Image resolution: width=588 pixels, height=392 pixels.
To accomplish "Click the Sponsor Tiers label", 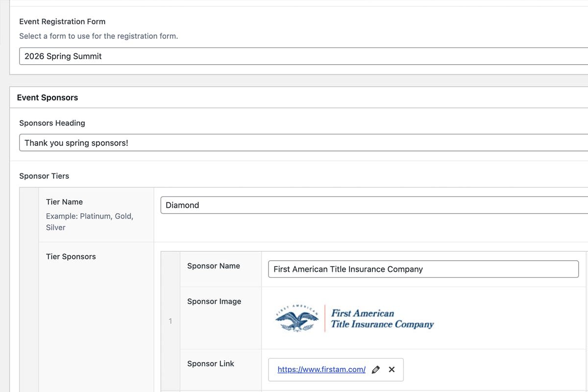I will [44, 176].
